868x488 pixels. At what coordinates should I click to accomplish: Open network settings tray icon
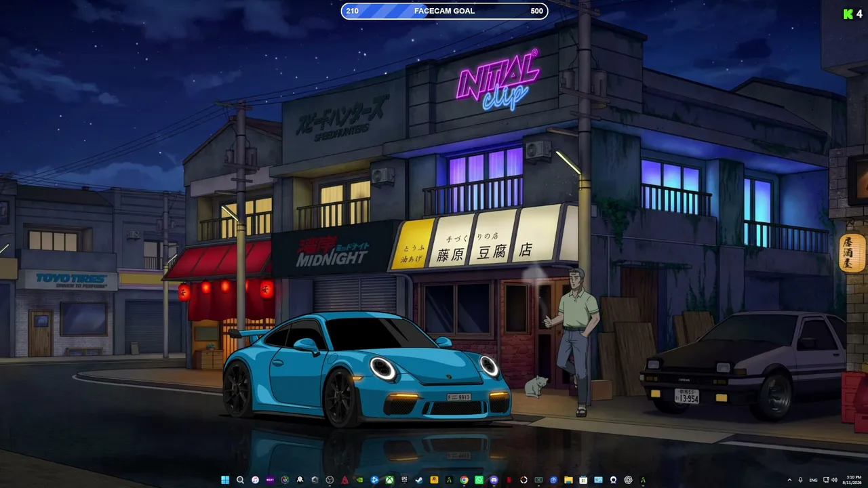(825, 480)
